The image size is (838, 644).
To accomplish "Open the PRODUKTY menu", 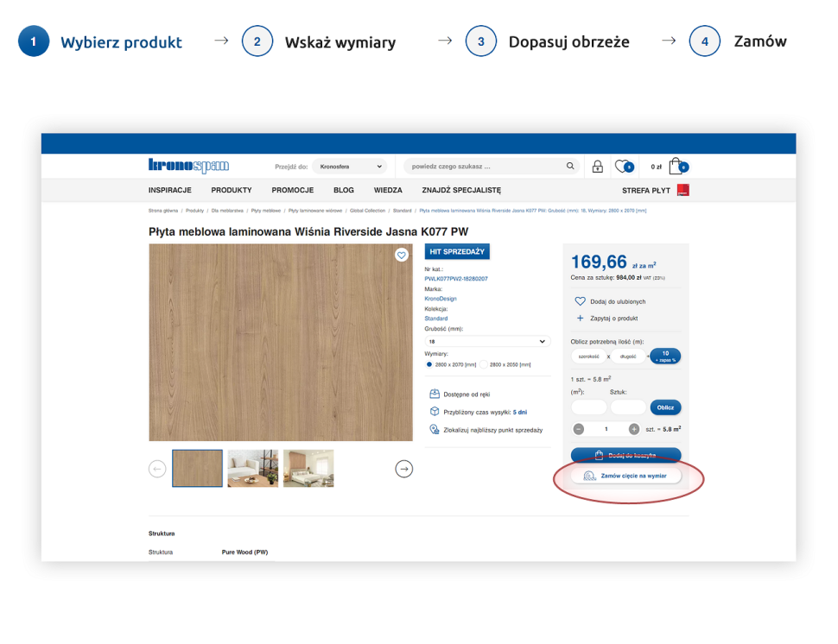I will (232, 190).
